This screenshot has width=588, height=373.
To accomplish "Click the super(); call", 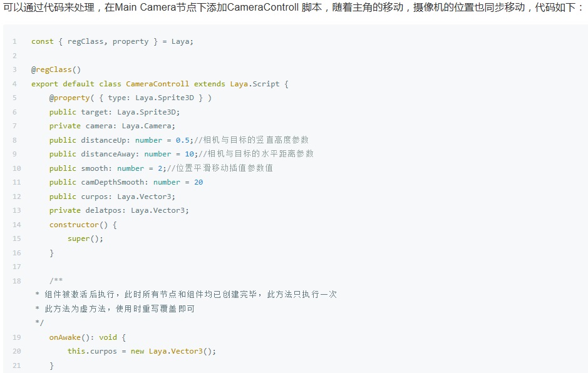I will 85,238.
